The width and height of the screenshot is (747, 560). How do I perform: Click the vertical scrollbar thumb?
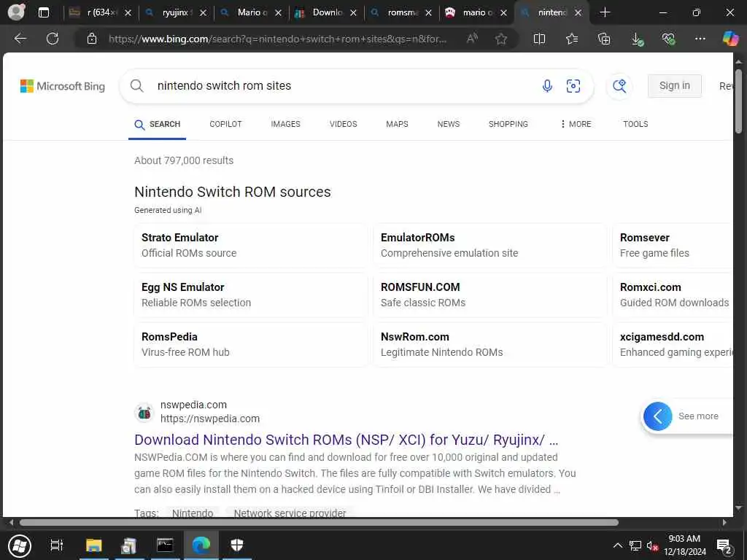[x=738, y=101]
